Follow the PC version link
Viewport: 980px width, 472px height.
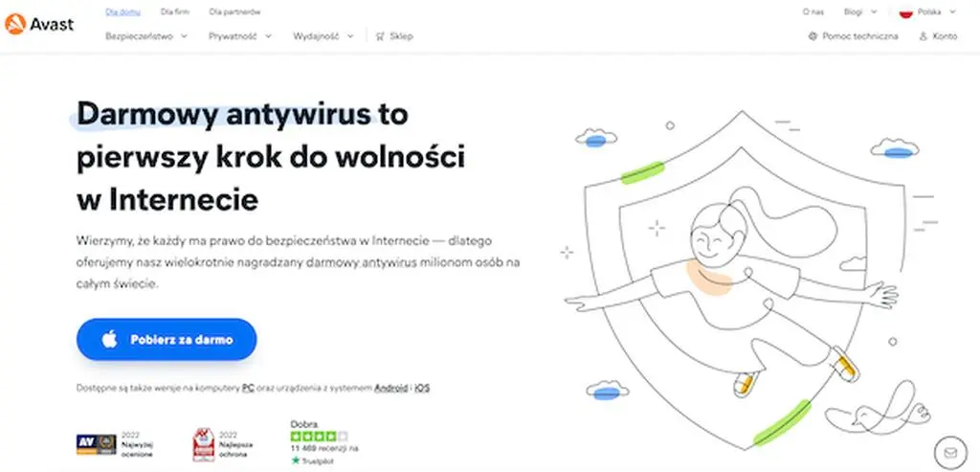click(248, 388)
